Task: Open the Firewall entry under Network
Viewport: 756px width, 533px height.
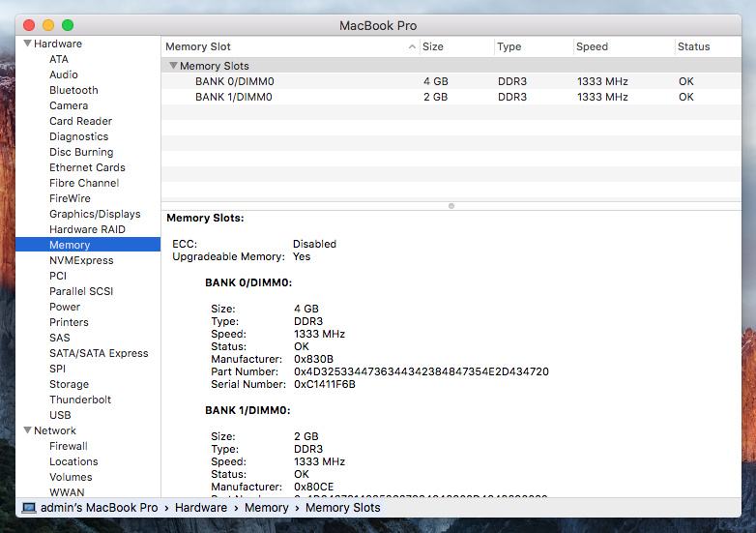Action: point(68,446)
